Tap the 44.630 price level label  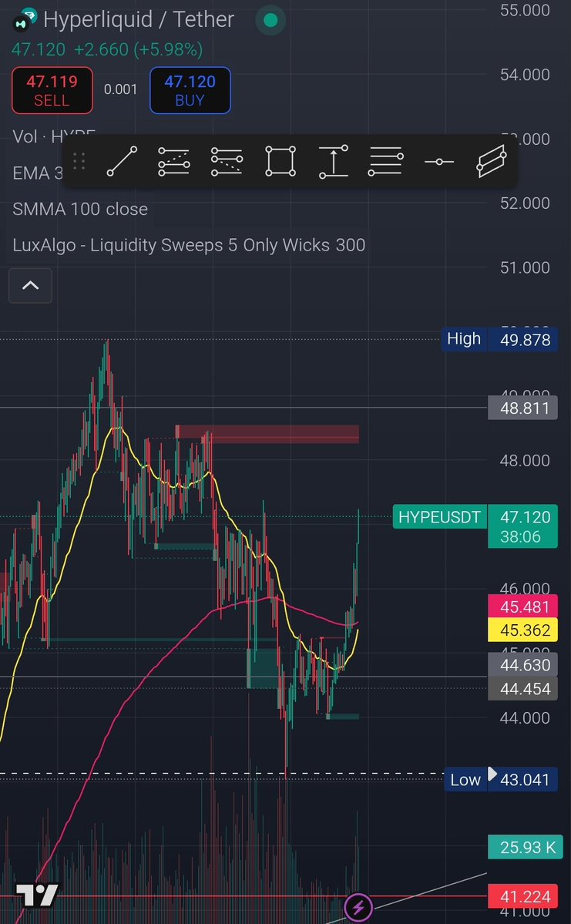(522, 665)
